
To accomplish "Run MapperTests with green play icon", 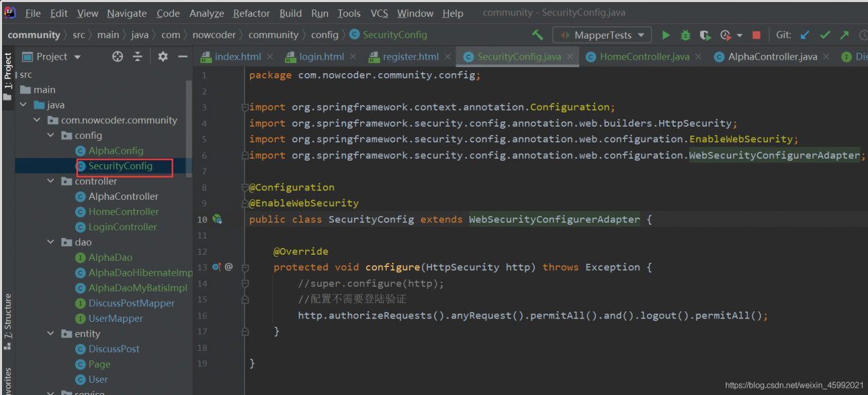I will click(666, 35).
